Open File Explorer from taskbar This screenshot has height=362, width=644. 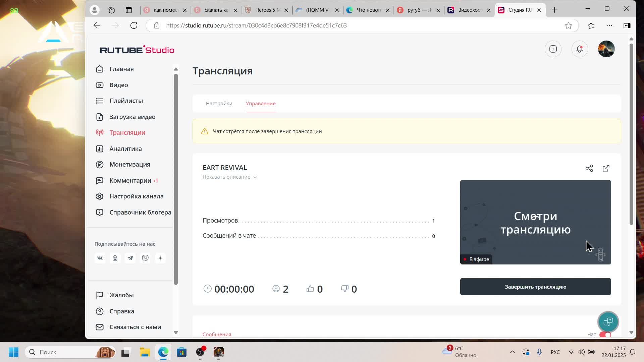145,352
